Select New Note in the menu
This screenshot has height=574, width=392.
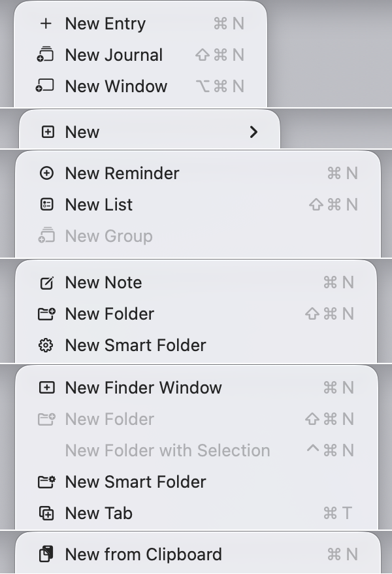[103, 282]
